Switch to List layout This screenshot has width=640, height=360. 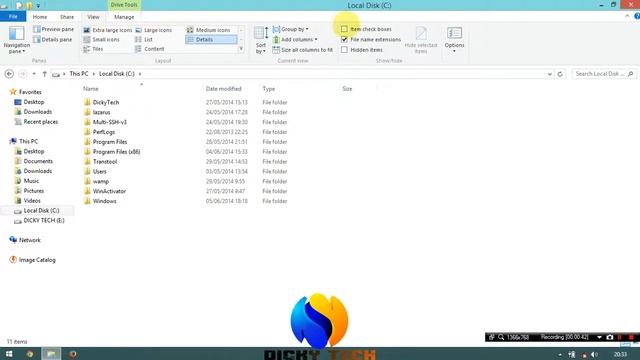[144, 40]
